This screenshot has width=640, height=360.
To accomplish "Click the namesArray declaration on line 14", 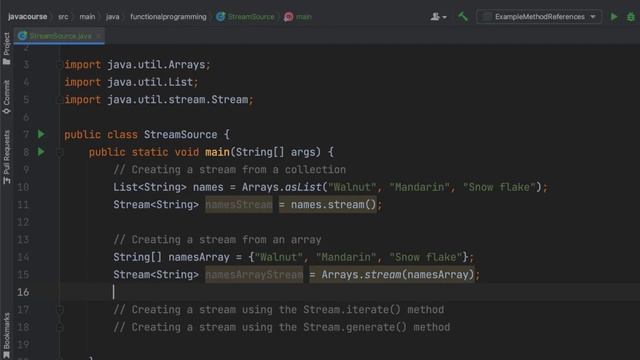I will pos(199,257).
